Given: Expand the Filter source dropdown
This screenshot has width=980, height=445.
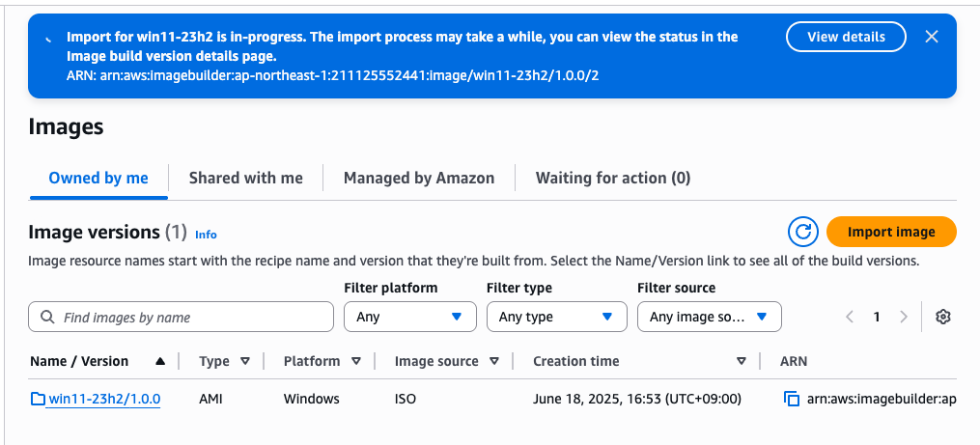Looking at the screenshot, I should [x=709, y=317].
